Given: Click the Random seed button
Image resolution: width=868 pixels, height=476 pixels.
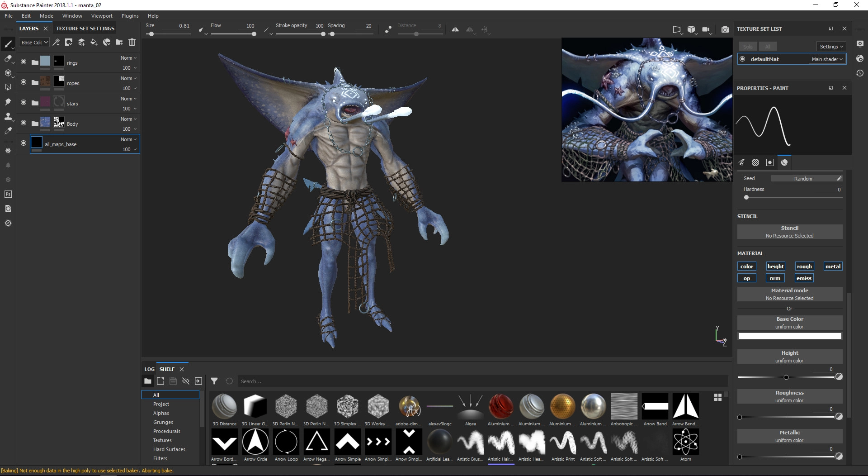Looking at the screenshot, I should [x=803, y=179].
